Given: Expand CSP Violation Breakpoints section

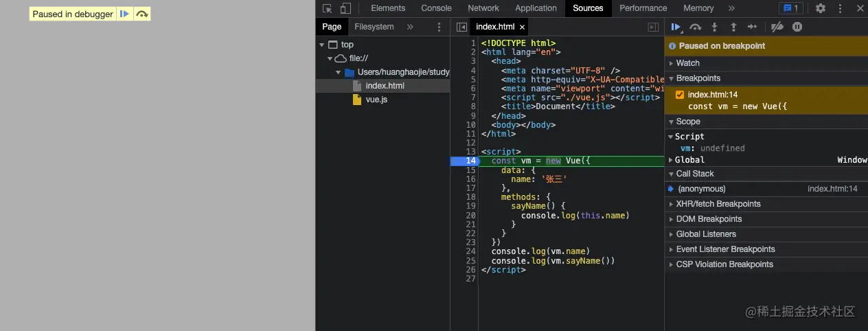Looking at the screenshot, I should pyautogui.click(x=766, y=264).
